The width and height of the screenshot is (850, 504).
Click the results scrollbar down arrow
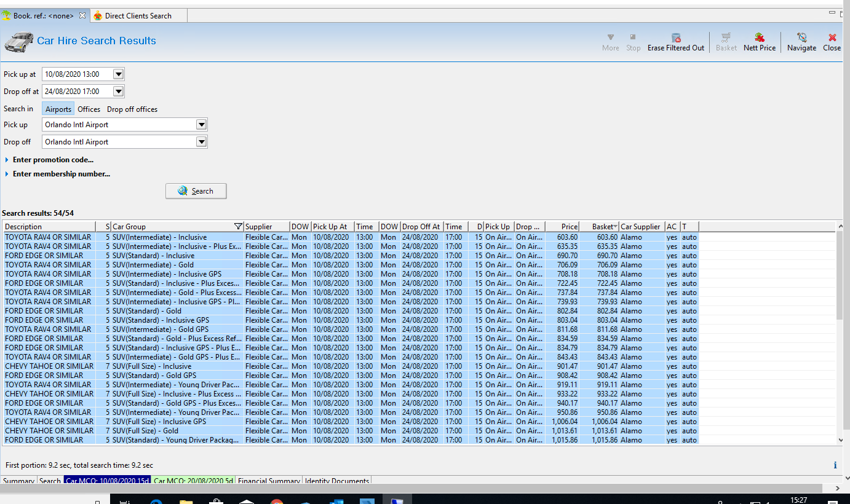tap(841, 440)
